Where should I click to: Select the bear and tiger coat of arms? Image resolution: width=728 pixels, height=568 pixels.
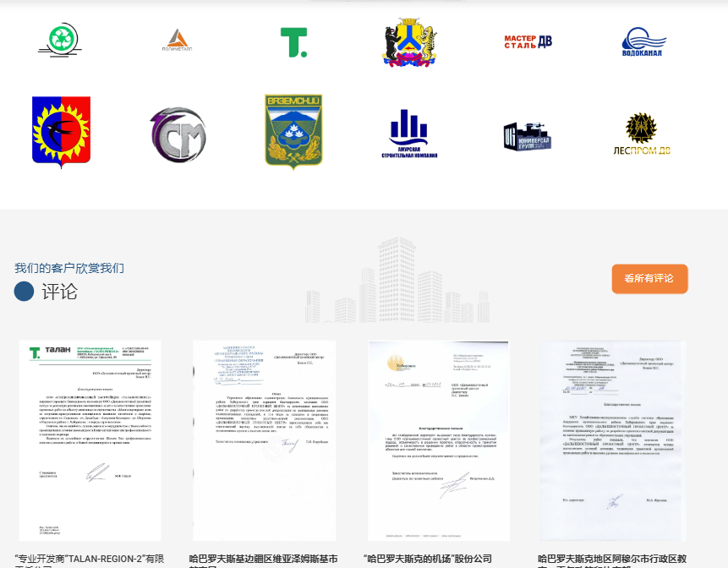409,41
